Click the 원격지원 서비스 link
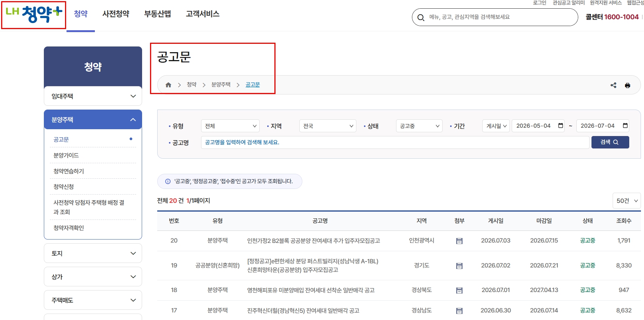644x320 pixels. click(606, 3)
